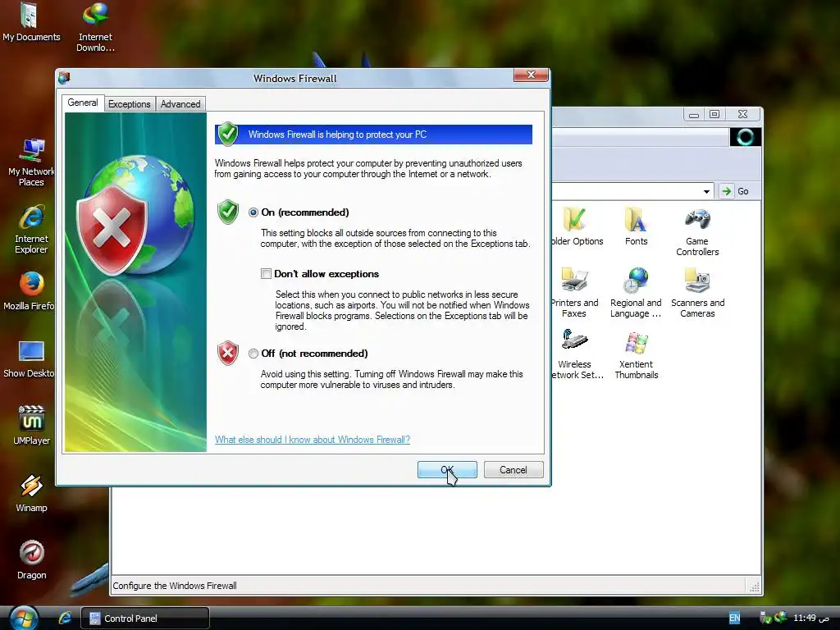Open What else should I know link
This screenshot has width=840, height=630.
tap(313, 440)
